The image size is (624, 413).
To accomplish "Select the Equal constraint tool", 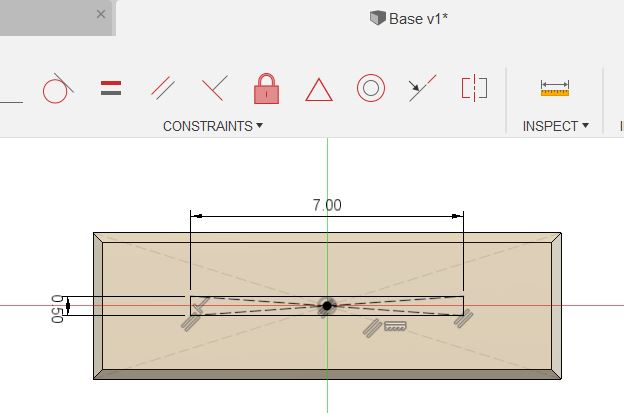I will pos(111,88).
